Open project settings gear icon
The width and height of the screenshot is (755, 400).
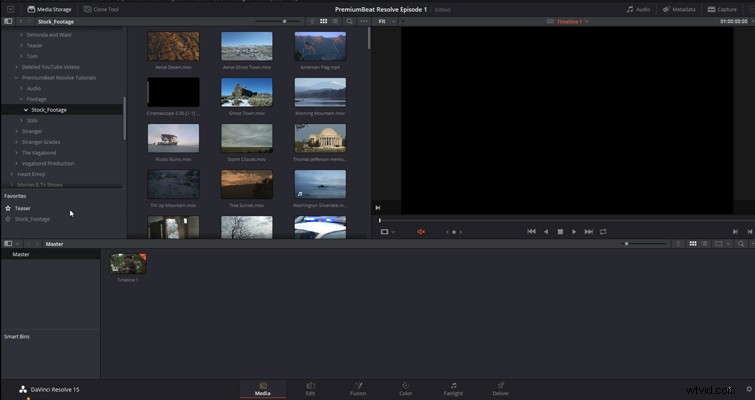click(x=749, y=389)
